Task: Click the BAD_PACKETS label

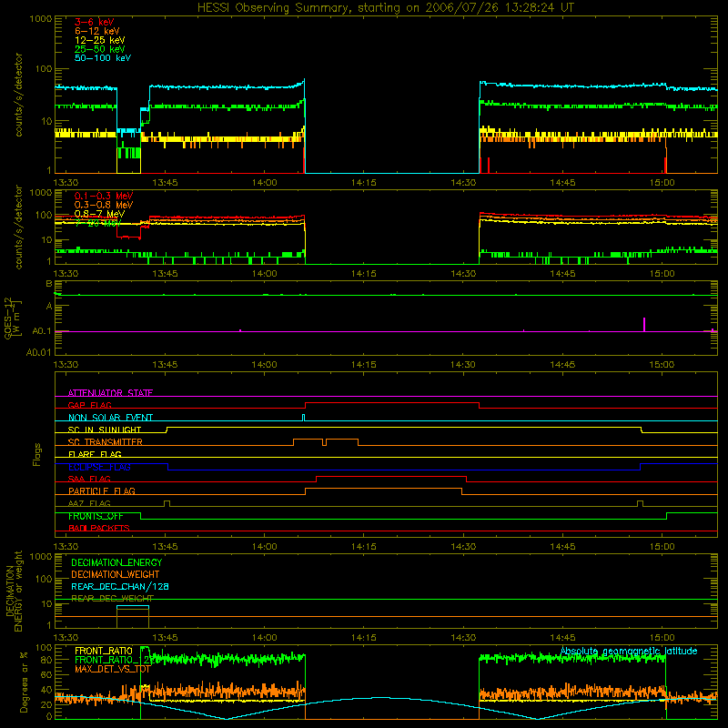Action: tap(99, 528)
